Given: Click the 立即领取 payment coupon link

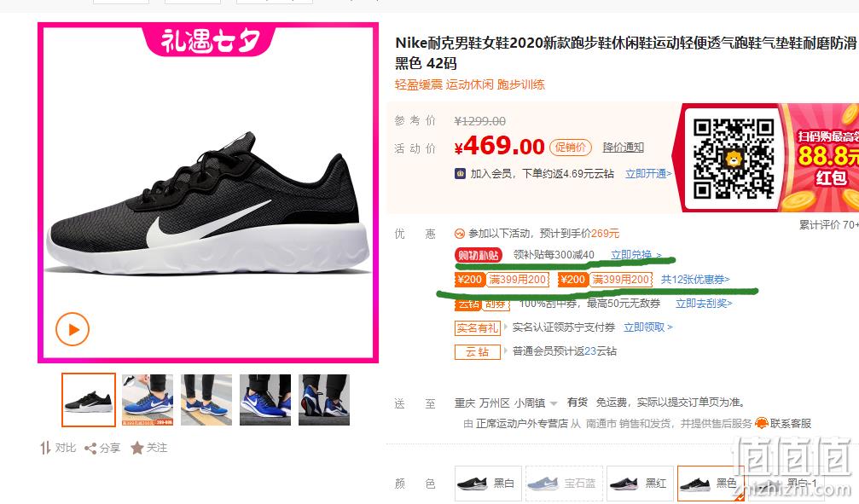Looking at the screenshot, I should (648, 327).
